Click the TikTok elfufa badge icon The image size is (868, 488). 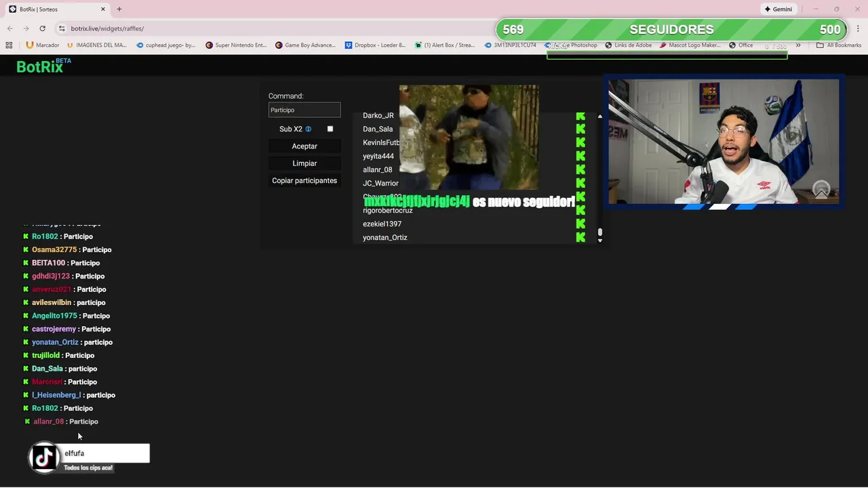[x=44, y=457]
